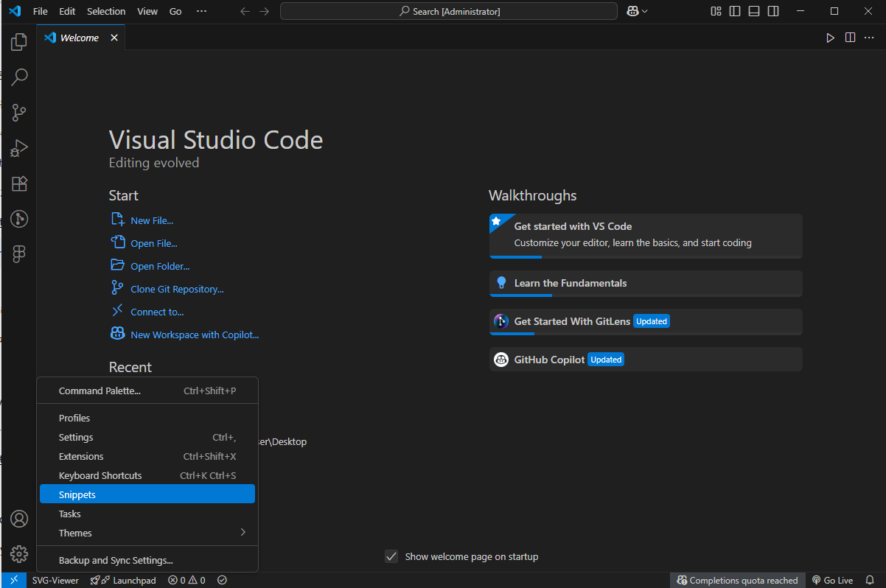Open GitLens icon in activity bar
The image size is (886, 588).
pos(19,219)
